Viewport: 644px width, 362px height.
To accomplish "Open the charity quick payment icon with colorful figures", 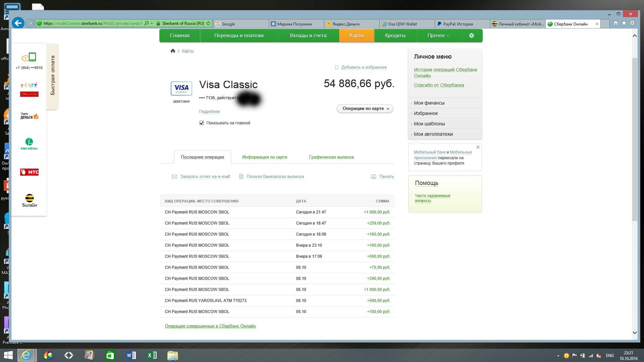I will click(x=29, y=89).
